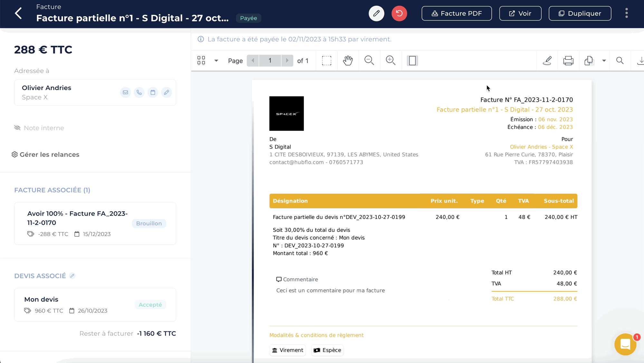Select the marquee selection tool
This screenshot has width=644, height=363.
327,61
